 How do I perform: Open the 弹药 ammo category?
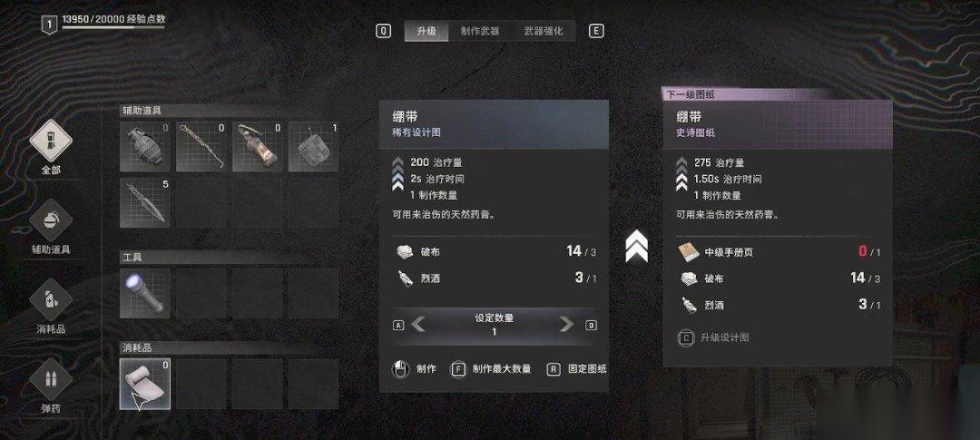coord(51,386)
